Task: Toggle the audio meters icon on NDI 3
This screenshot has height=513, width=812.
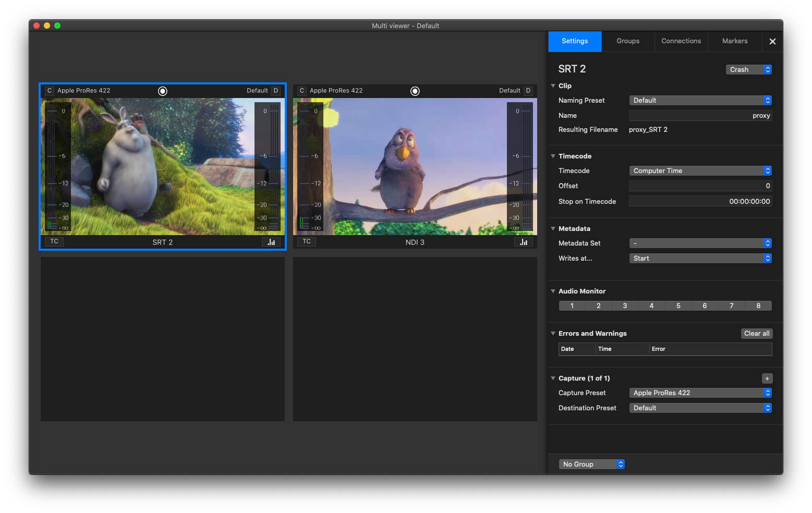Action: pyautogui.click(x=524, y=242)
